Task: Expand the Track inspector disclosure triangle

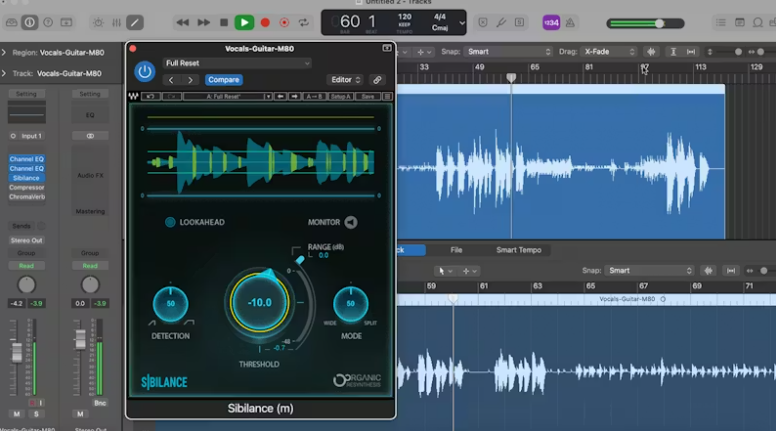Action: tap(4, 73)
